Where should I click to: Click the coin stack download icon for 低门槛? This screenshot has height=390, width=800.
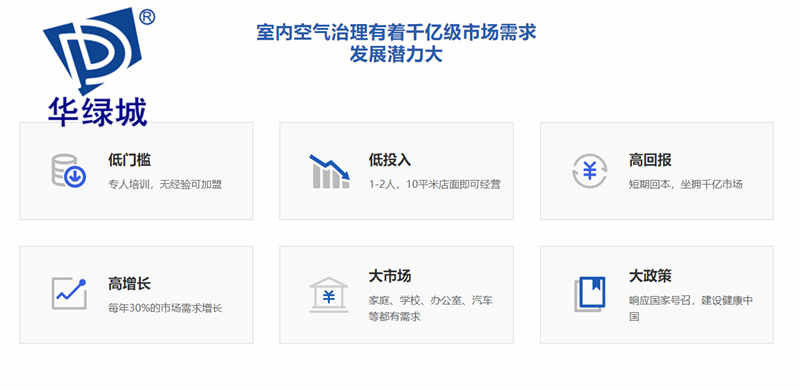(69, 170)
